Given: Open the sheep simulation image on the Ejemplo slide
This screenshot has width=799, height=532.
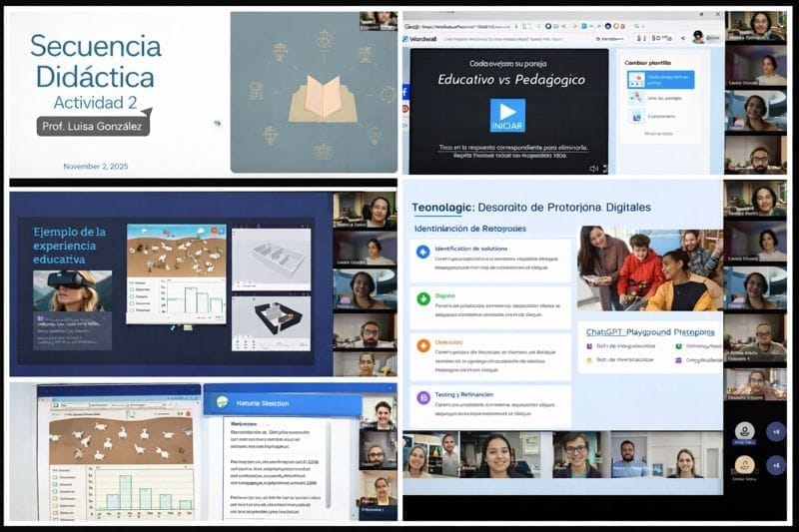Looking at the screenshot, I should (177, 251).
